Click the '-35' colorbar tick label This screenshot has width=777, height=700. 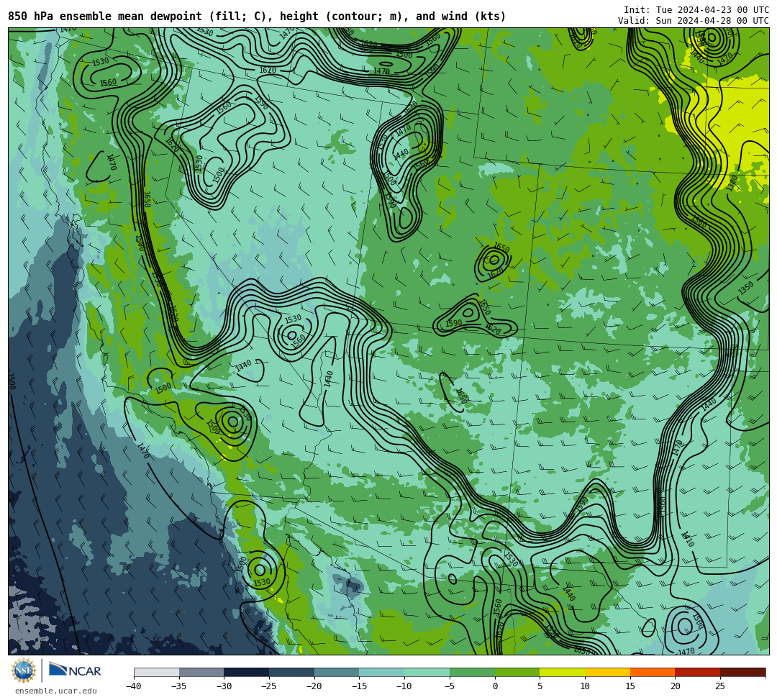[x=179, y=686]
